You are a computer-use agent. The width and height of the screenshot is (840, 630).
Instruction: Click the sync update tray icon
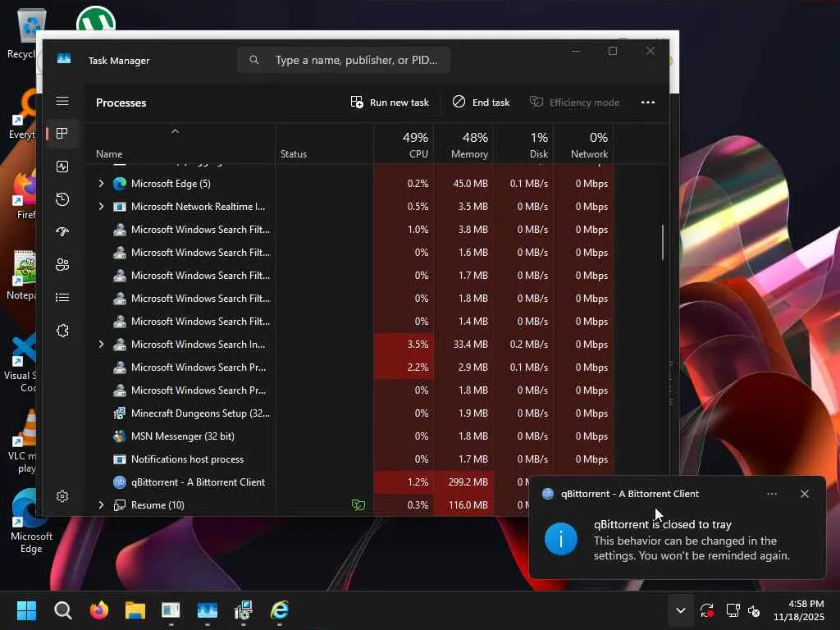[x=707, y=610]
